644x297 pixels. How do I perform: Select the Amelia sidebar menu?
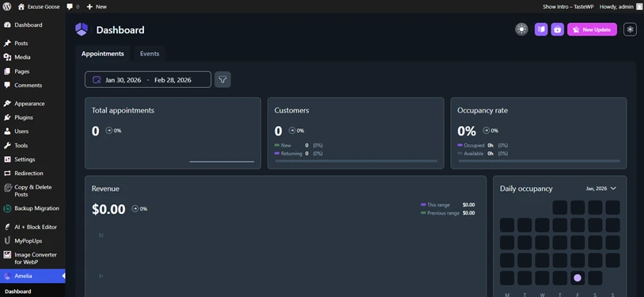pyautogui.click(x=32, y=276)
